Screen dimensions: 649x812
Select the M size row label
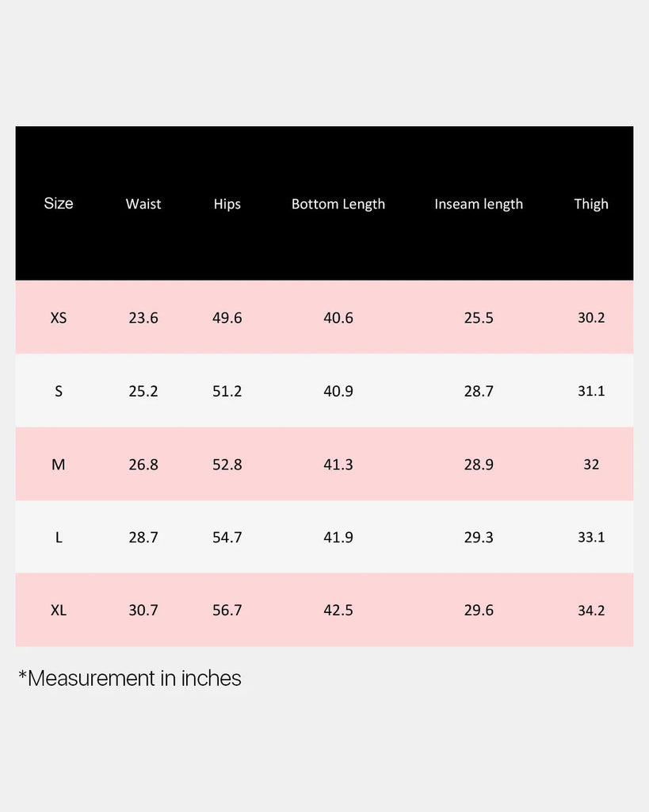pos(59,465)
